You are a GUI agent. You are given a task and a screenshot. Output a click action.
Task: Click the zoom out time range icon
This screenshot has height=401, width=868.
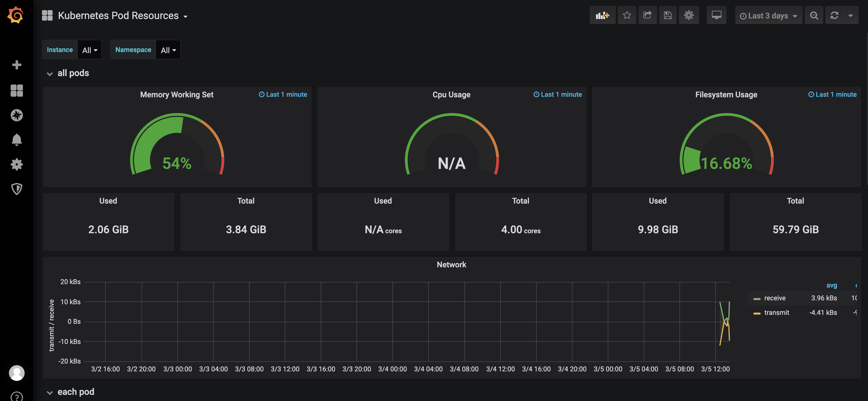(x=814, y=15)
